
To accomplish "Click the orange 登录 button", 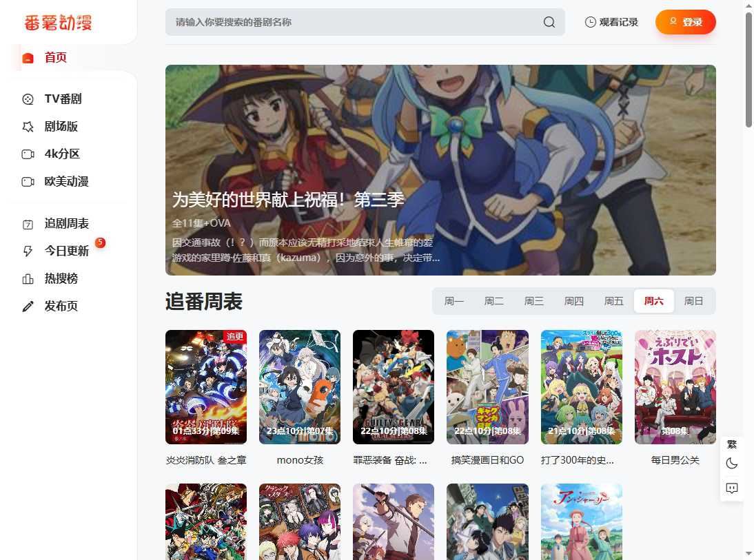I will tap(685, 22).
